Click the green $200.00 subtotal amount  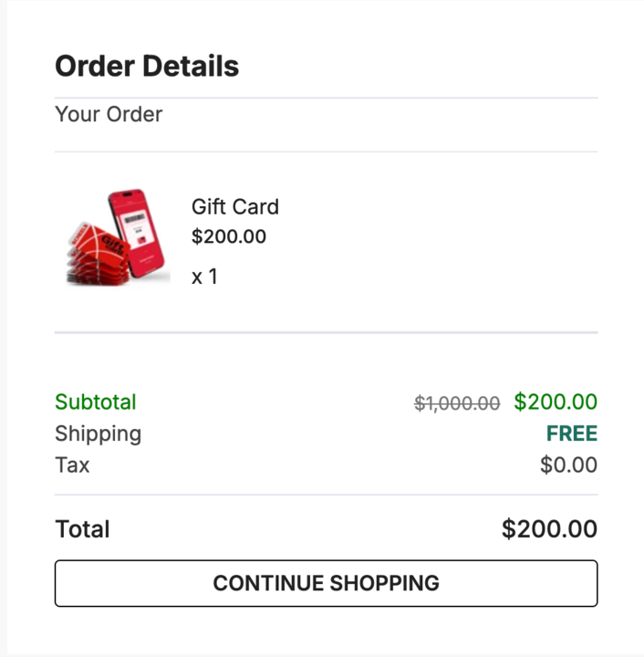pos(556,402)
